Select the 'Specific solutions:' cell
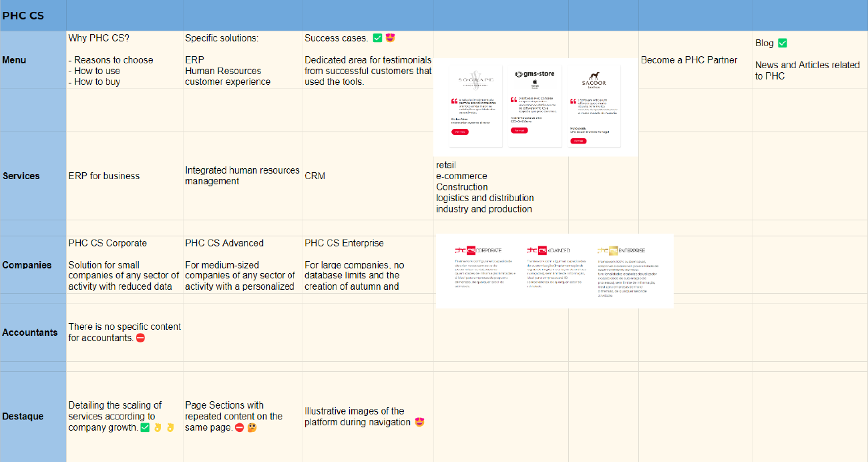This screenshot has width=868, height=462. 242,59
